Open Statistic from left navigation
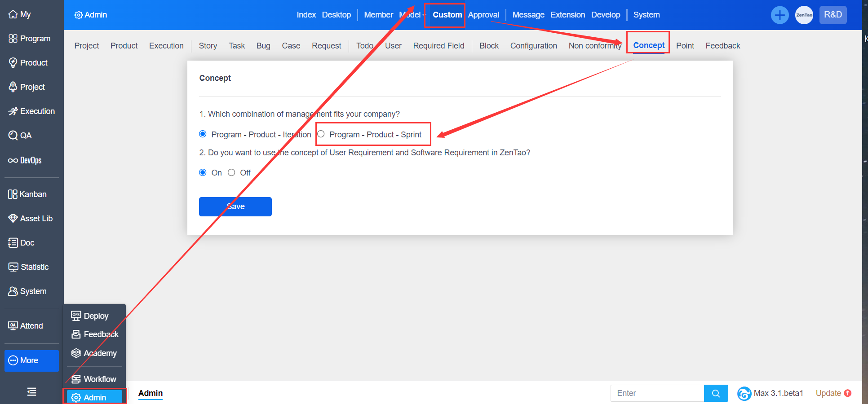 point(29,267)
